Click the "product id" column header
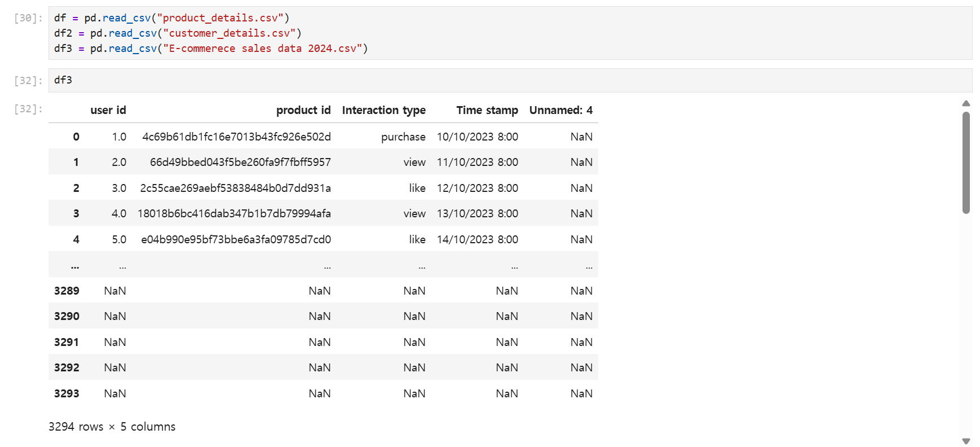980x447 pixels. tap(303, 110)
